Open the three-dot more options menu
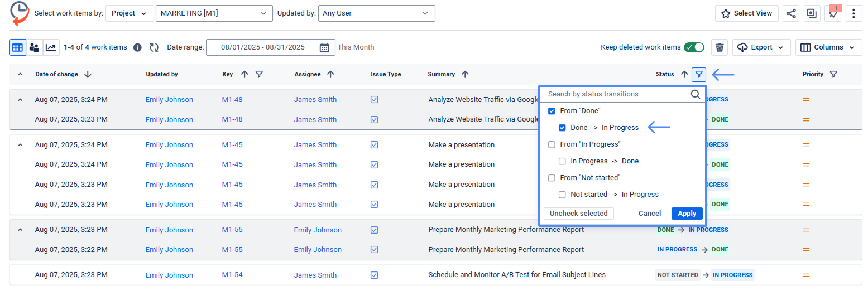 point(854,14)
